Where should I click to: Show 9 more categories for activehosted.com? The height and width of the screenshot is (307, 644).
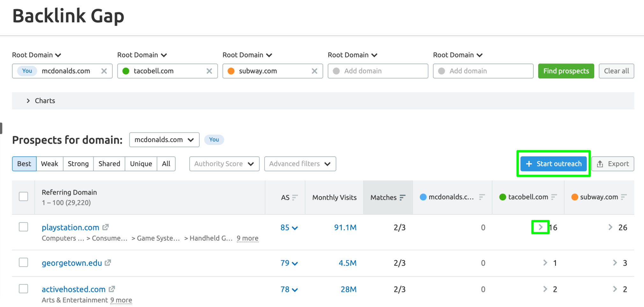tap(121, 300)
